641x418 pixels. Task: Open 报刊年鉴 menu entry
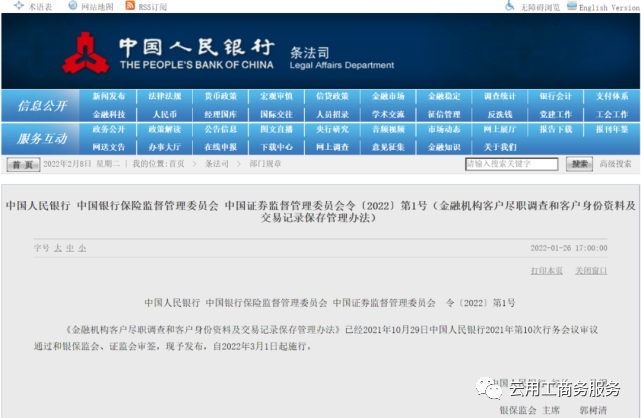pos(612,130)
